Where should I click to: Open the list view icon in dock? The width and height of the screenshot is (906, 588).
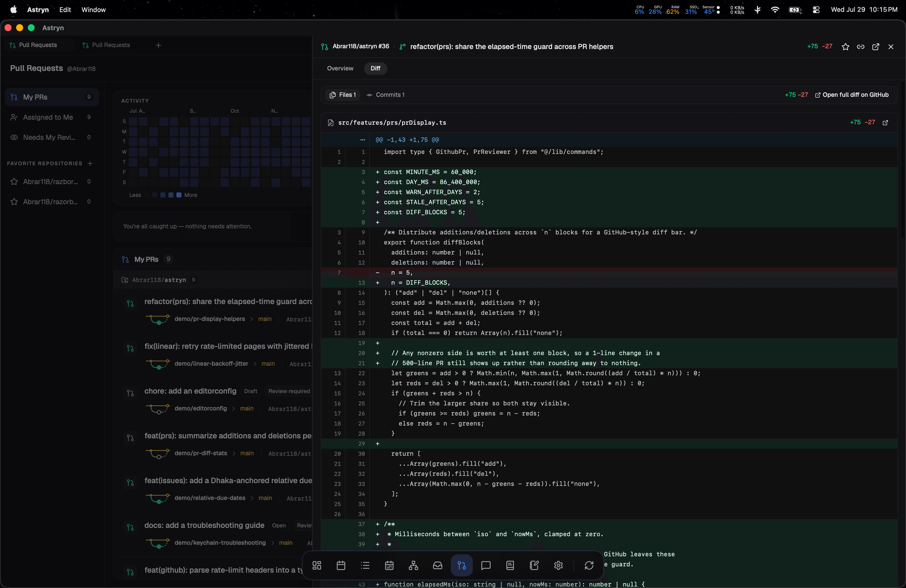pos(365,566)
